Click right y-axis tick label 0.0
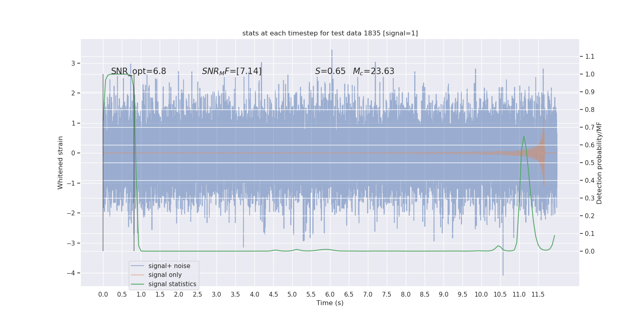The width and height of the screenshot is (644, 322). tap(590, 252)
